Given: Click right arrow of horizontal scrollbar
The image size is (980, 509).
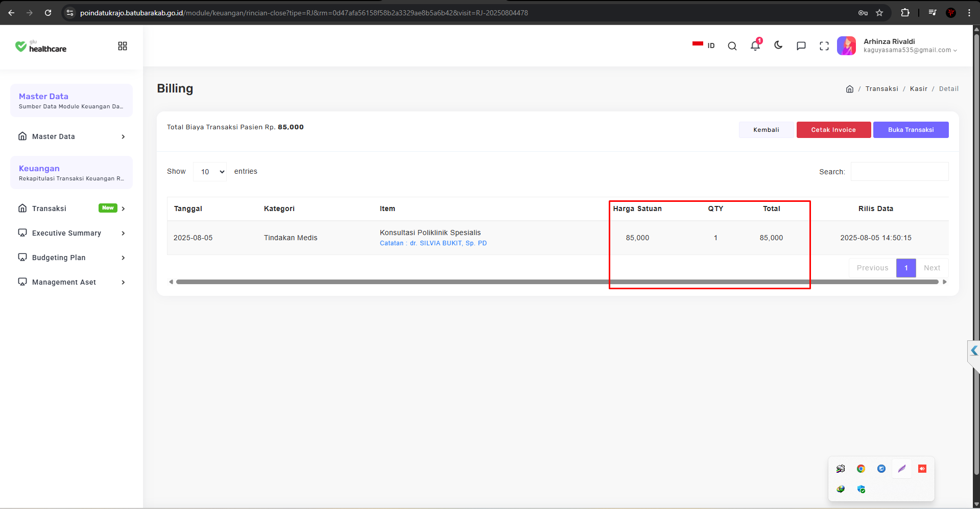Looking at the screenshot, I should pos(945,282).
